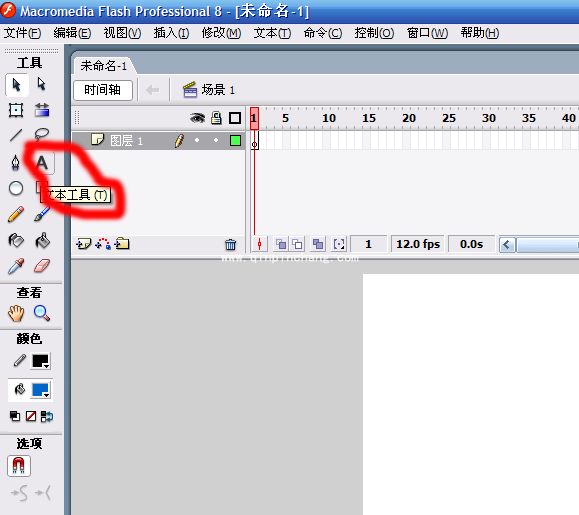Insert a new layer in timeline
Viewport: 579px width, 515px height.
(84, 244)
